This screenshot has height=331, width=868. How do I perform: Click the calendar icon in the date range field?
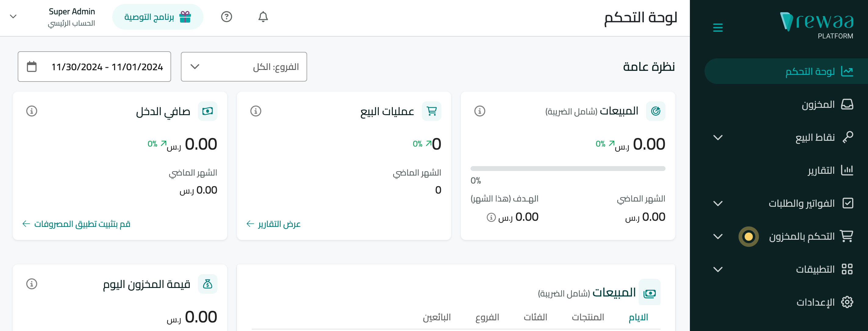[x=32, y=67]
